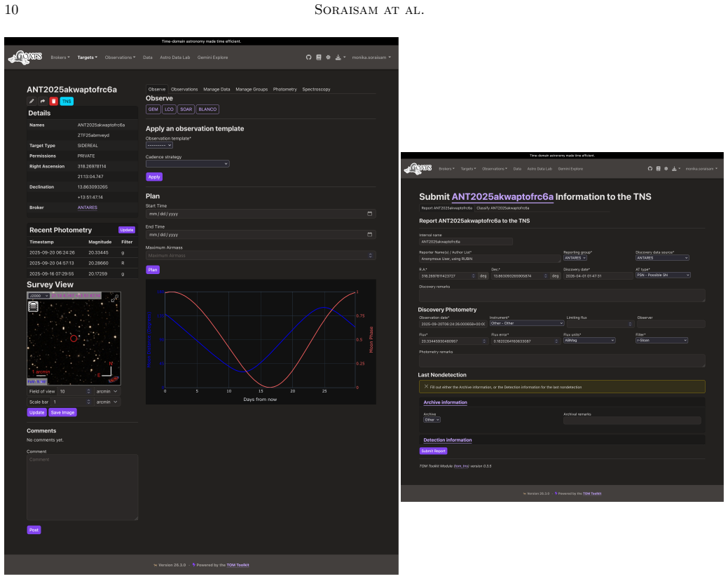
Task: Click the share arrow icon under target name
Action: (43, 101)
